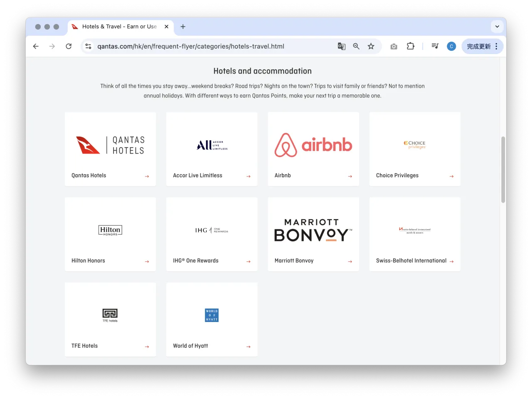This screenshot has width=532, height=399.
Task: Open the Swiss-Belhotel International link
Action: (x=411, y=261)
